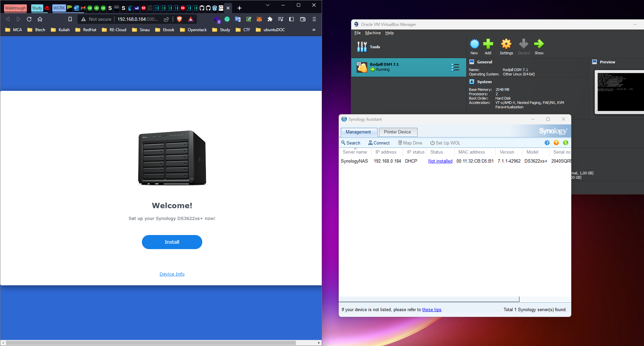The width and height of the screenshot is (644, 346).
Task: Click the share icon in the address bar
Action: point(166,19)
